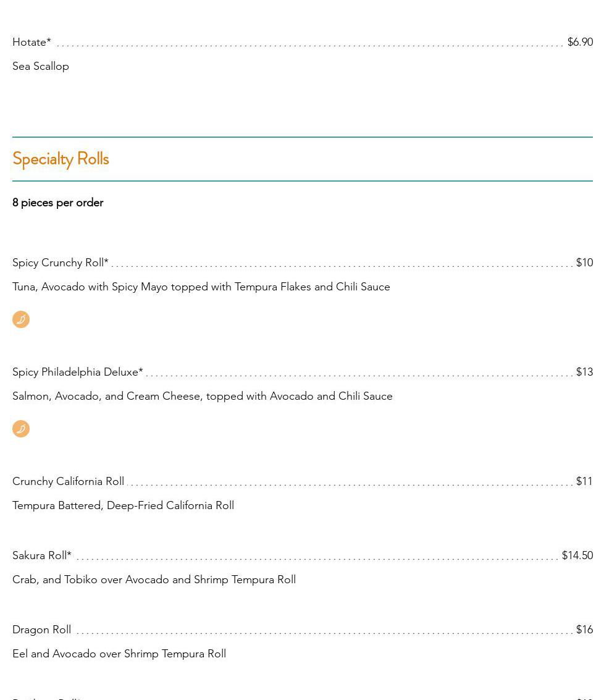Viewport: 596px width, 700px height.
Task: Click the $6.90 Hotate price
Action: pos(580,42)
